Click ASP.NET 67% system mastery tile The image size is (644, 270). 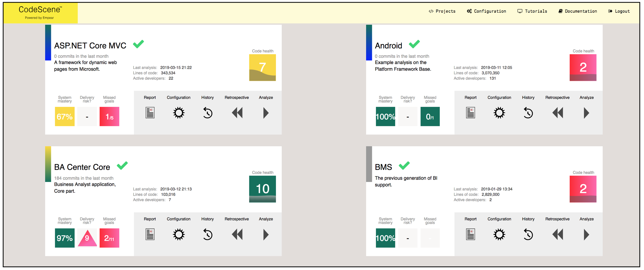pos(65,116)
